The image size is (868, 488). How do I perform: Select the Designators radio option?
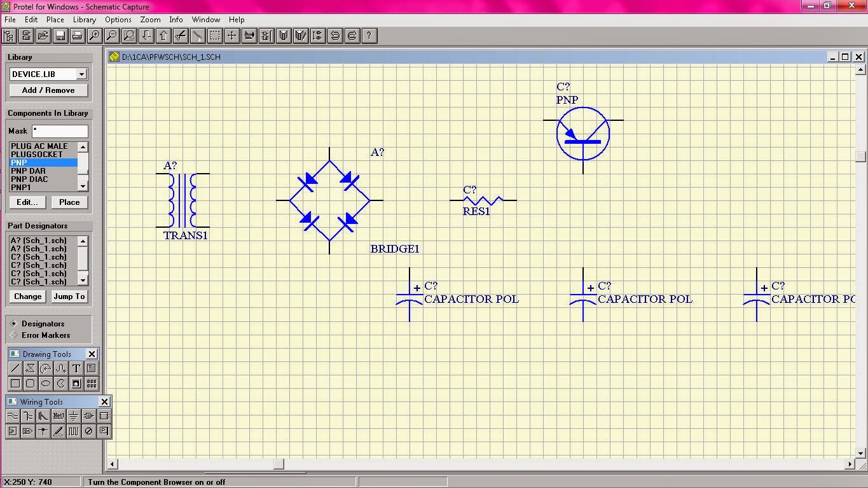tap(37, 324)
